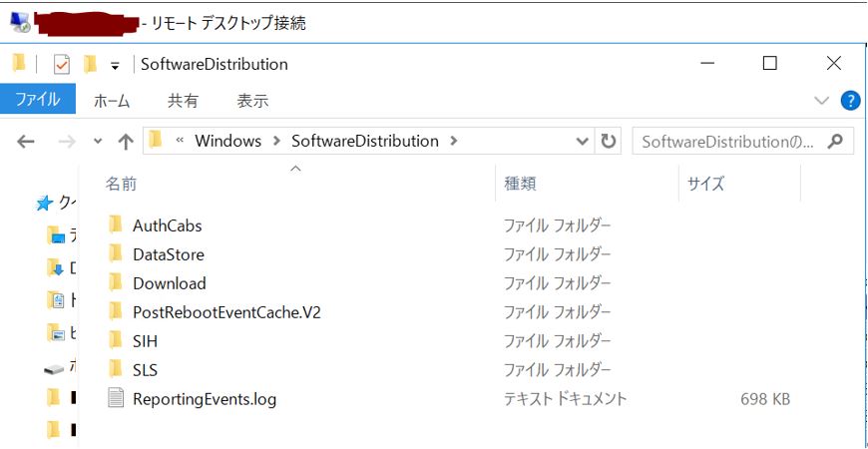Select the Download folder in file list
Screen dimensions: 868x449
click(169, 283)
